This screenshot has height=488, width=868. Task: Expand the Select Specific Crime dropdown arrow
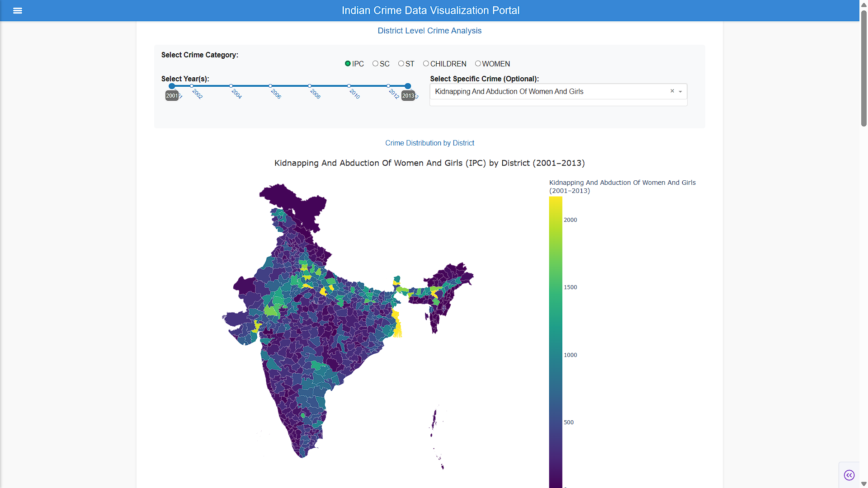click(680, 92)
